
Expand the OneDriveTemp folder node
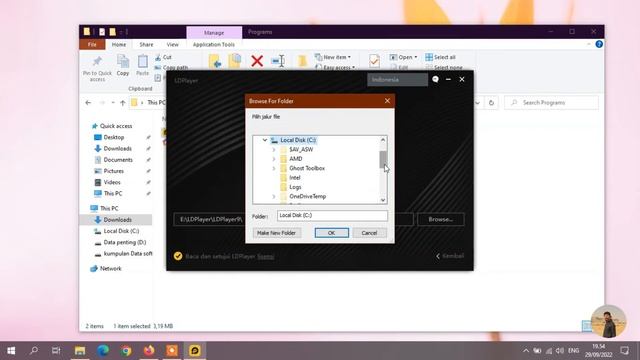pyautogui.click(x=274, y=196)
